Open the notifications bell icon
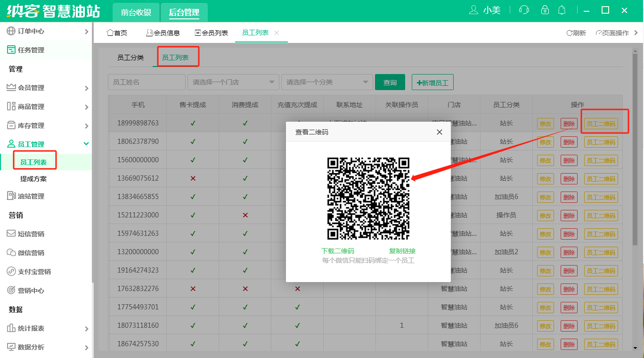This screenshot has width=644, height=358. [x=562, y=10]
